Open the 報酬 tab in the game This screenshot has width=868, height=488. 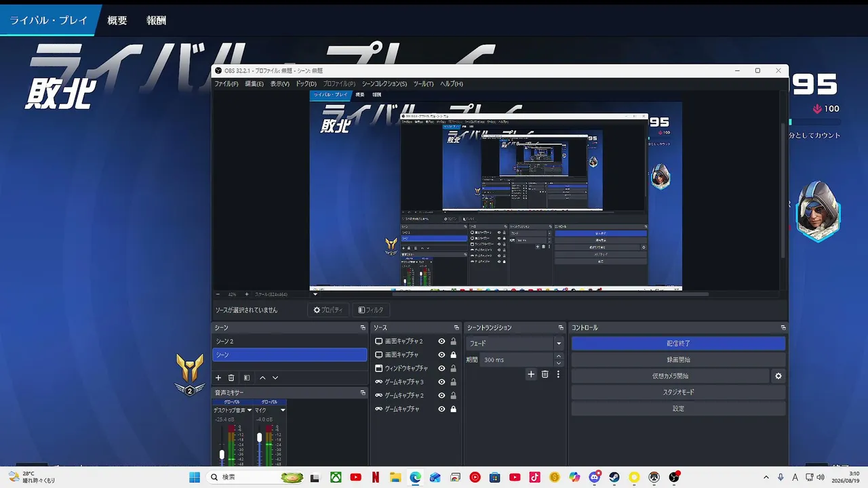[156, 20]
